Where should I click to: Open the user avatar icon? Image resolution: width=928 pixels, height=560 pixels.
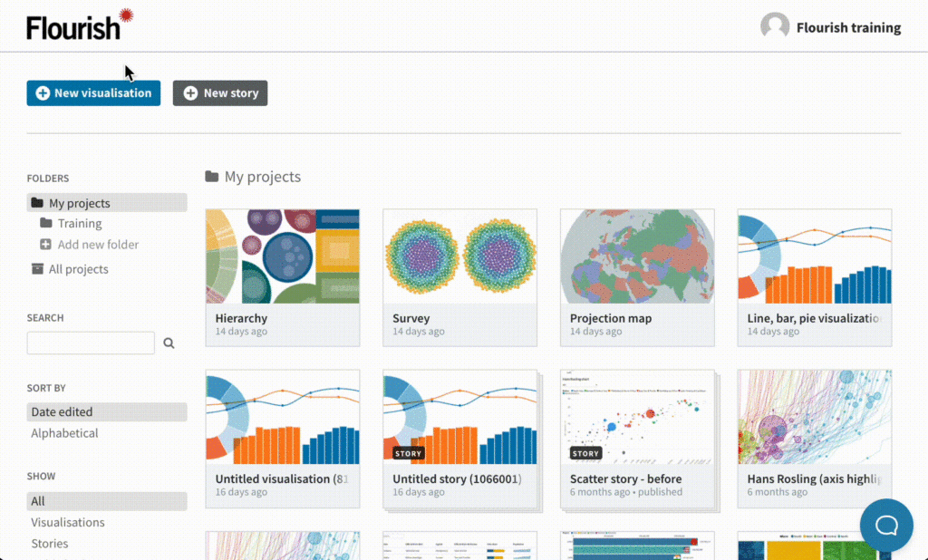[775, 26]
